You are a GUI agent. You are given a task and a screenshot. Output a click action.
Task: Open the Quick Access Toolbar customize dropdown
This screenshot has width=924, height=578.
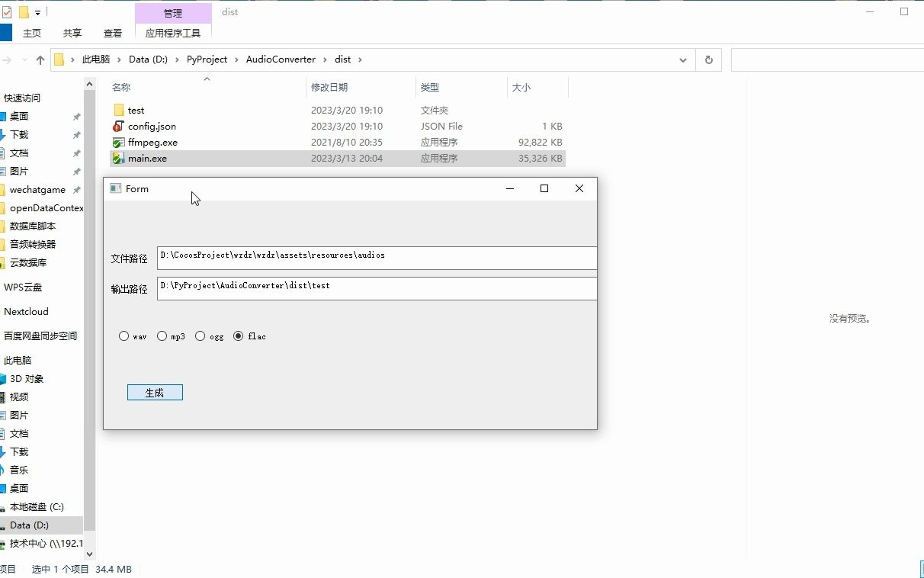(37, 11)
